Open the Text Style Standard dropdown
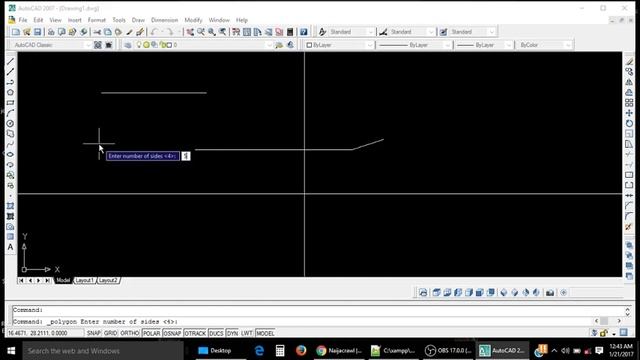Screen dimensions: 640x360 click(x=371, y=32)
